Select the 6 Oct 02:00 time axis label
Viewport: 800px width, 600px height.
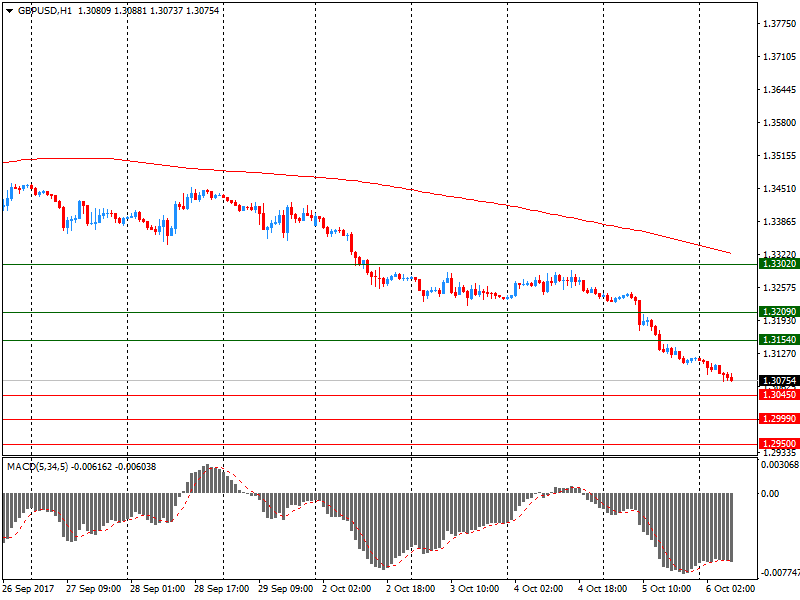[730, 589]
